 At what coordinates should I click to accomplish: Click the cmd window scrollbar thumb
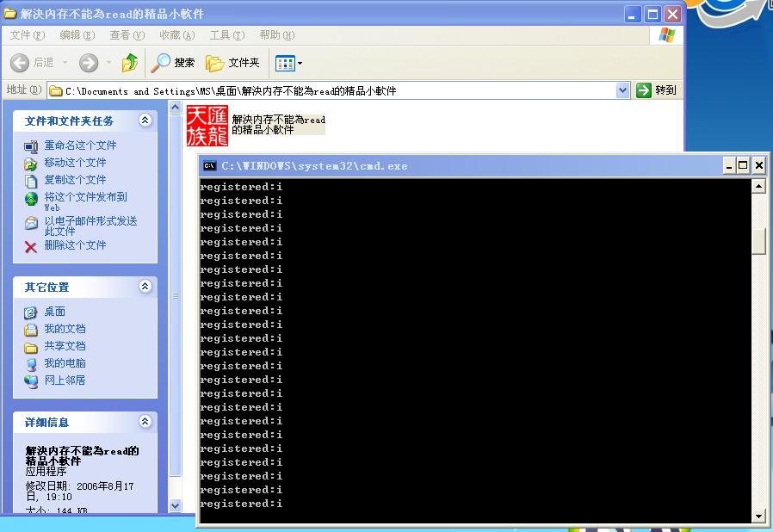point(758,241)
